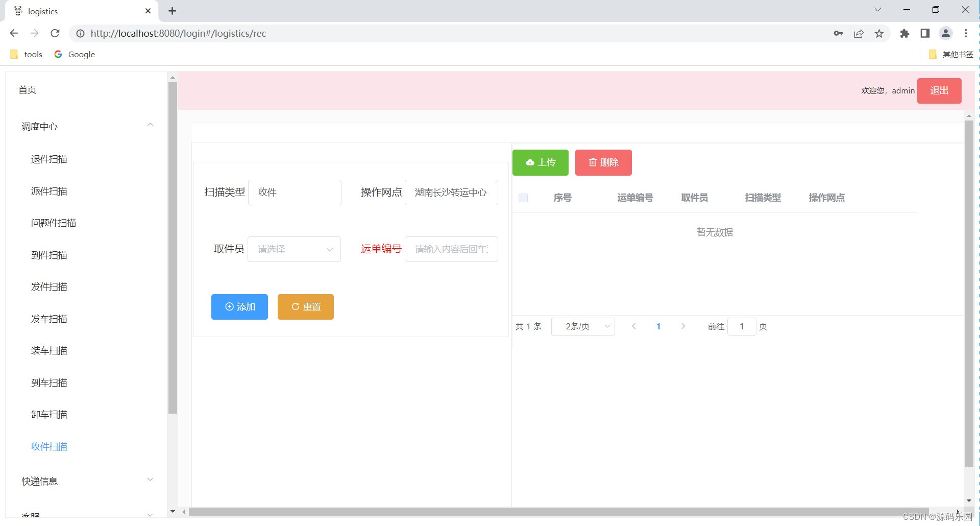Viewport: 980px width, 526px height.
Task: Click the browser forward arrow
Action: pos(34,33)
